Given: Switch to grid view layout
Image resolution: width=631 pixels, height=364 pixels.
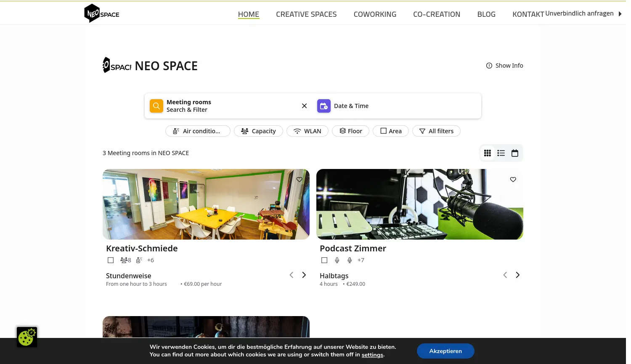Looking at the screenshot, I should point(488,153).
